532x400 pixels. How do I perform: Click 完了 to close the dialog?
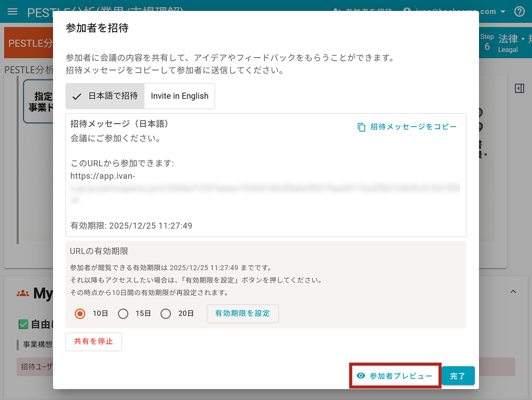click(458, 376)
